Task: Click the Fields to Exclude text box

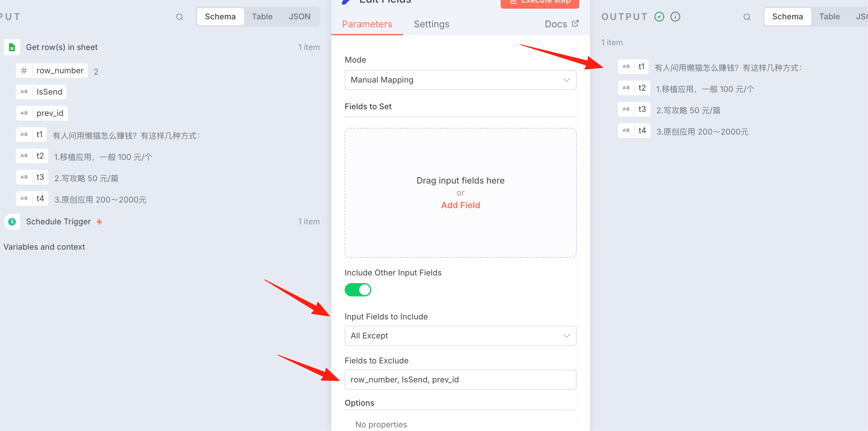Action: (x=460, y=379)
